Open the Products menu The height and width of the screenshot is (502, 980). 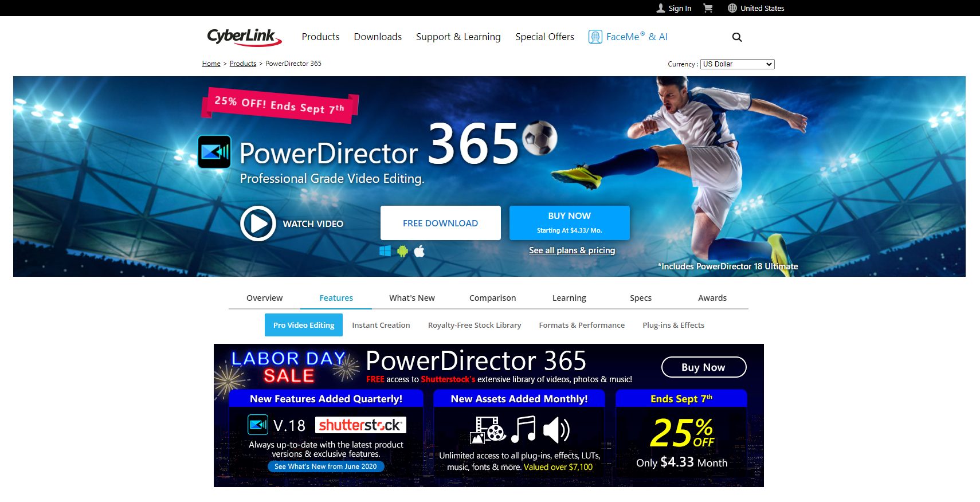click(x=320, y=37)
